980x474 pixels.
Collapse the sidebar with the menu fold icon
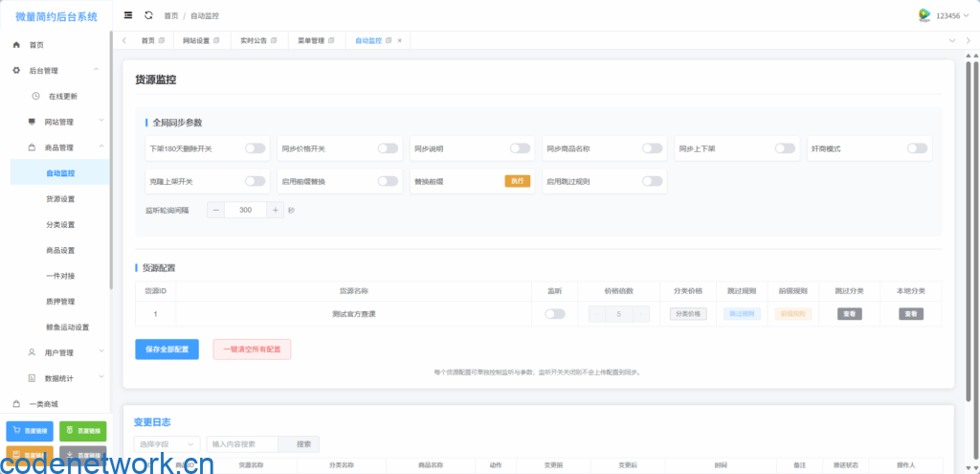[x=129, y=15]
